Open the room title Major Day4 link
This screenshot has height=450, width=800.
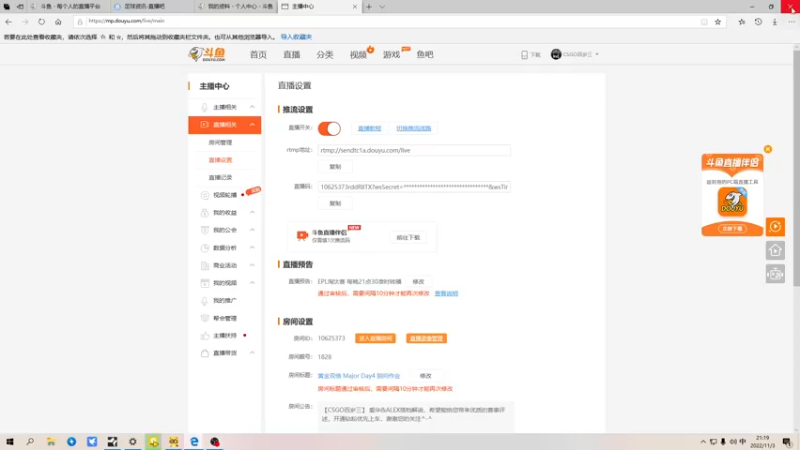[x=359, y=376]
